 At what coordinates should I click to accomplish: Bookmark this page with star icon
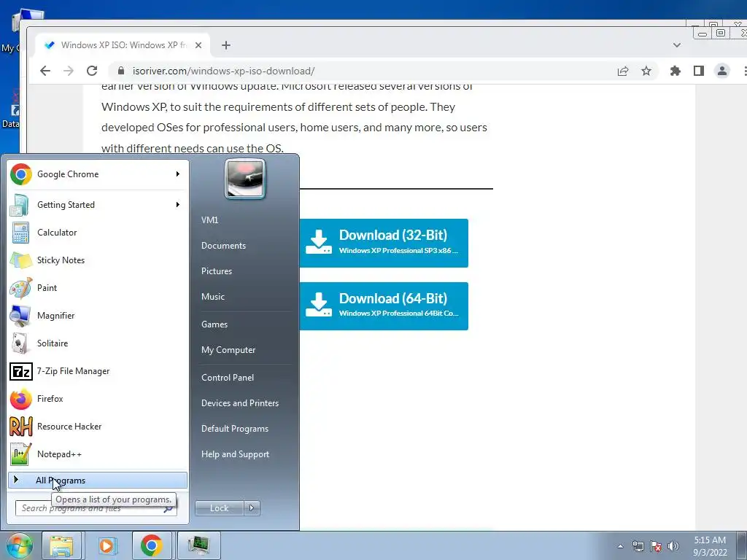[x=646, y=71]
